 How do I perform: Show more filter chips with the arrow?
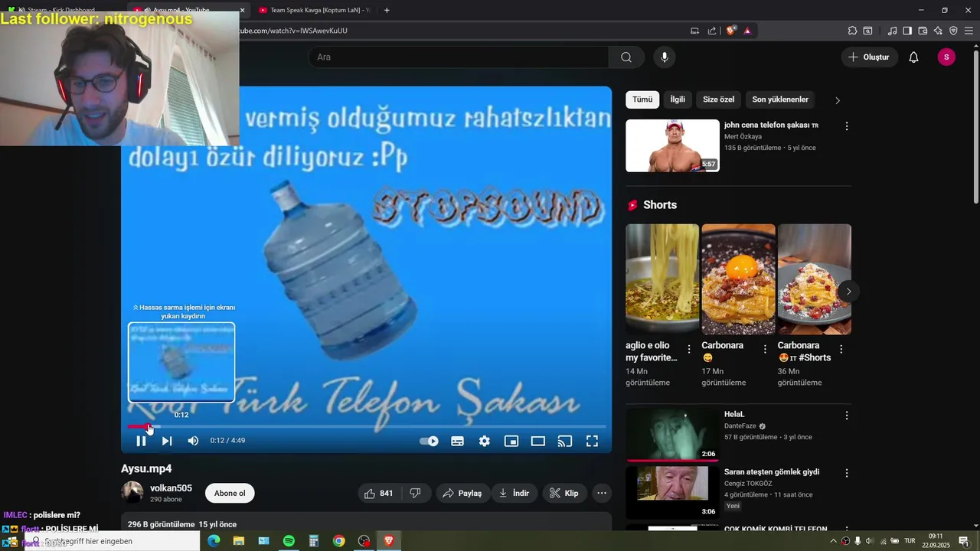(x=837, y=100)
